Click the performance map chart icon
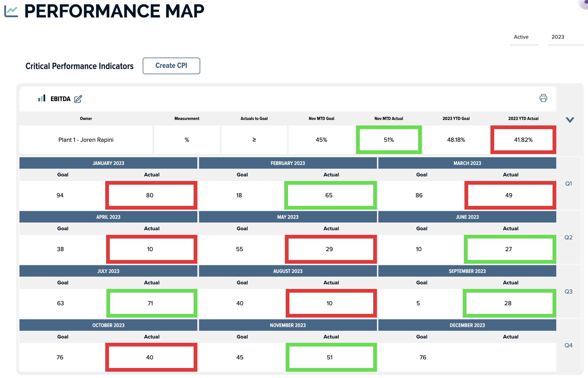 11,11
